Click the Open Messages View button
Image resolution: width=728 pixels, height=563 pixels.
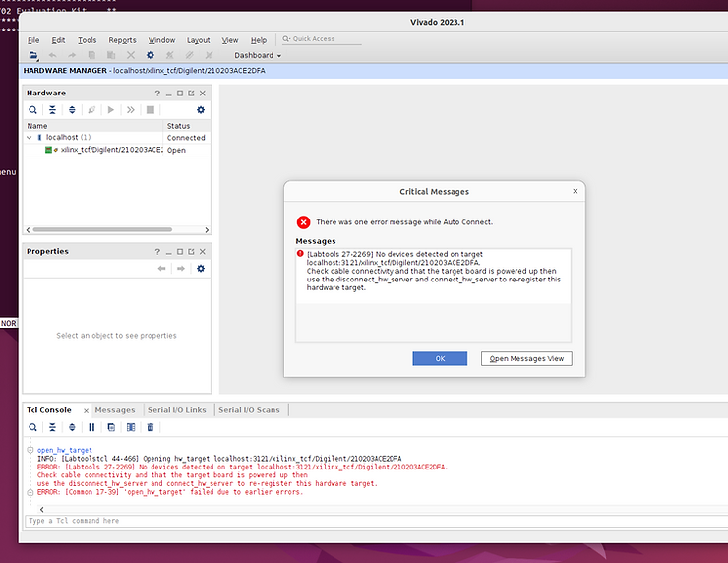click(526, 358)
